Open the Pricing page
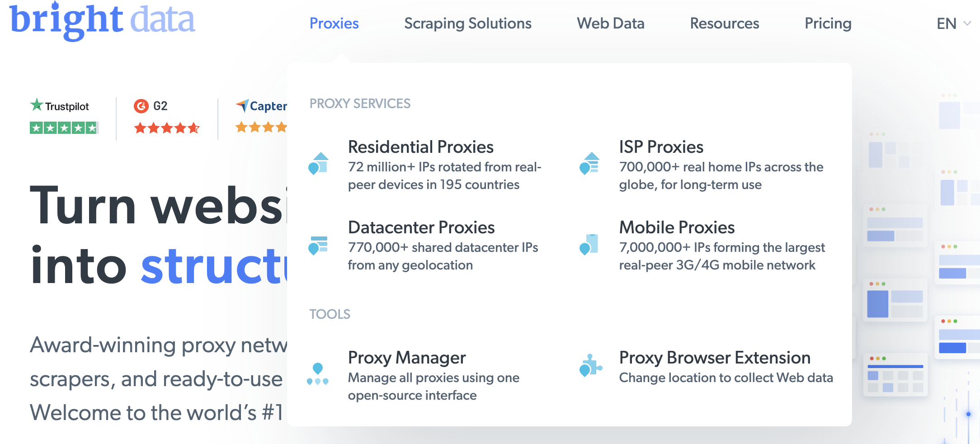This screenshot has height=444, width=980. [x=827, y=24]
